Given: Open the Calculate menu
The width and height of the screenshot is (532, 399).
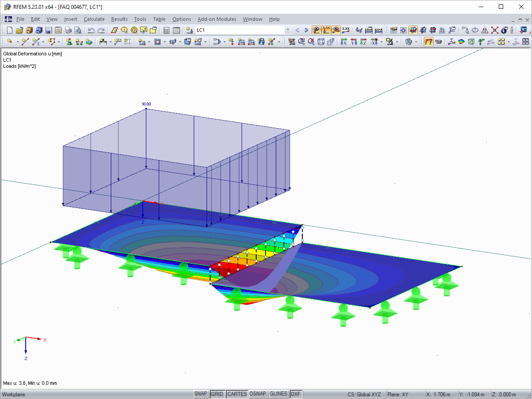Looking at the screenshot, I should [94, 19].
